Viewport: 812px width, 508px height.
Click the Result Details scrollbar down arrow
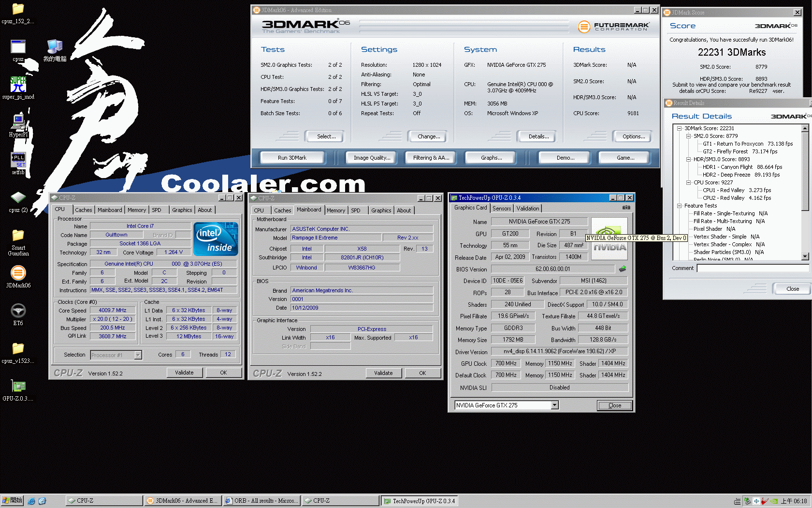point(805,256)
